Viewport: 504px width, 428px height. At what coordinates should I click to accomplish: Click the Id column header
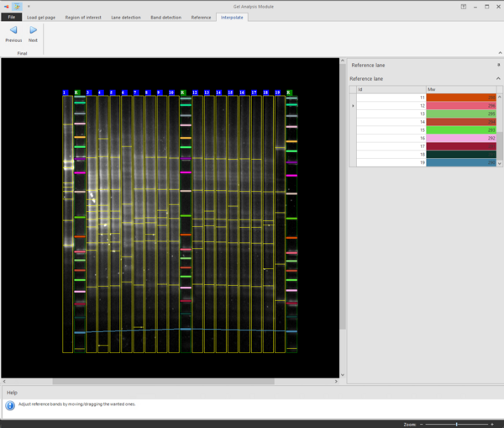391,88
